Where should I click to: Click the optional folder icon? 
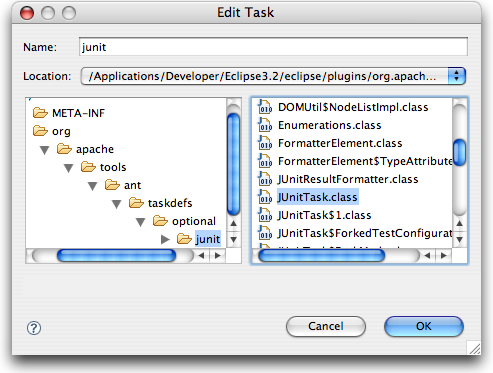pyautogui.click(x=160, y=221)
